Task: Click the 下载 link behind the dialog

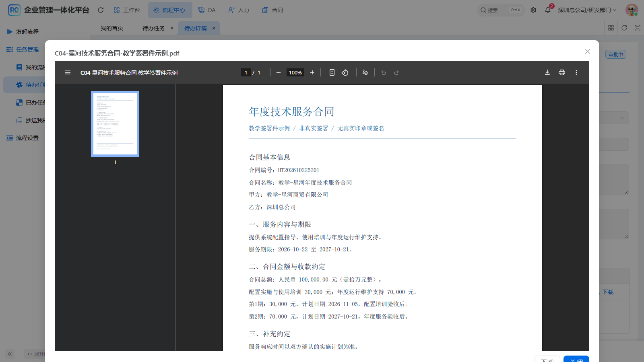Action: tap(608, 292)
